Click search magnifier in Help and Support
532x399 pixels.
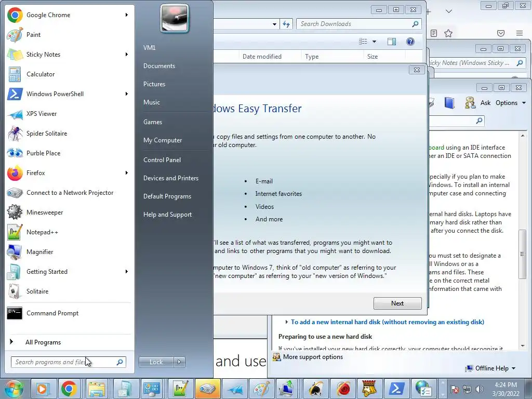click(479, 121)
